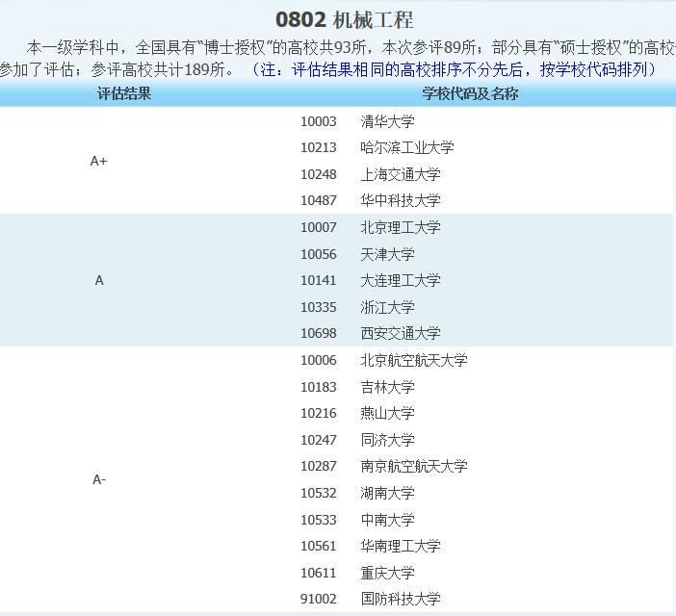Click school code 10487
The image size is (676, 616).
(x=318, y=200)
